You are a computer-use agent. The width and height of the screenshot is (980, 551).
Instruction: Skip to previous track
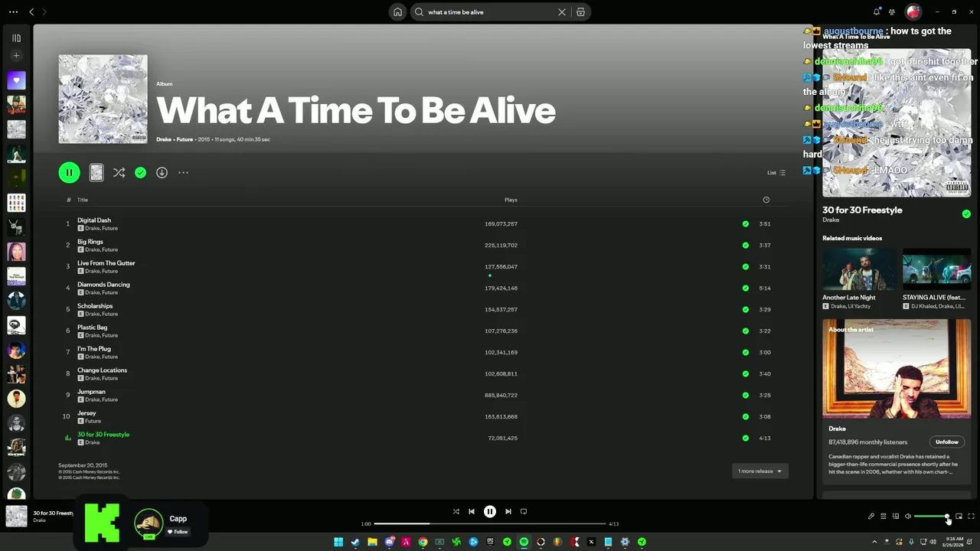[x=472, y=512]
